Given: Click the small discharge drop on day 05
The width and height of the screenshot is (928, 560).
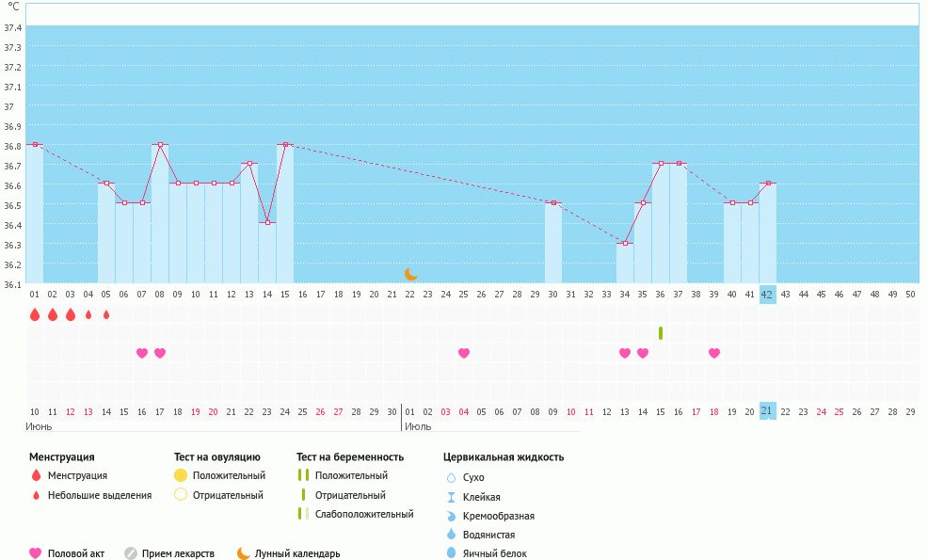Looking at the screenshot, I should pos(106,314).
